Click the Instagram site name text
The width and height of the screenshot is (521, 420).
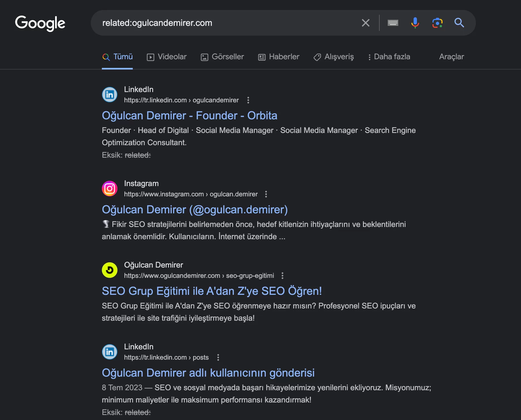(141, 184)
